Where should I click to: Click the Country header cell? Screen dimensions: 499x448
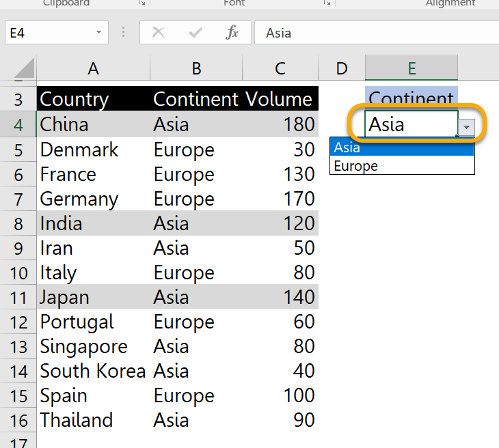tap(94, 99)
